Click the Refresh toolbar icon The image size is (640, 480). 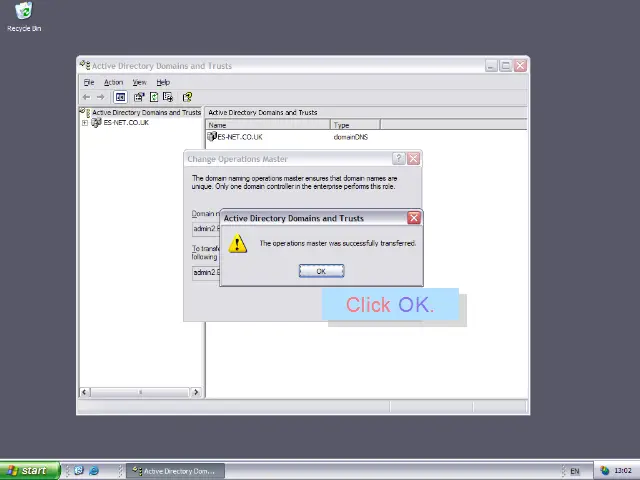coord(154,97)
